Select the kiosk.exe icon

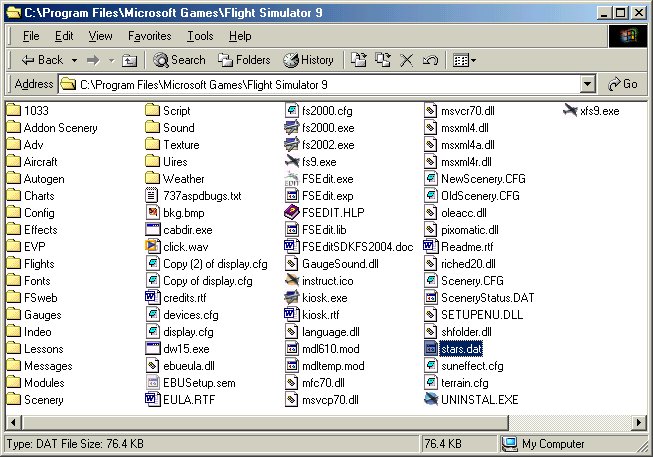click(x=292, y=297)
